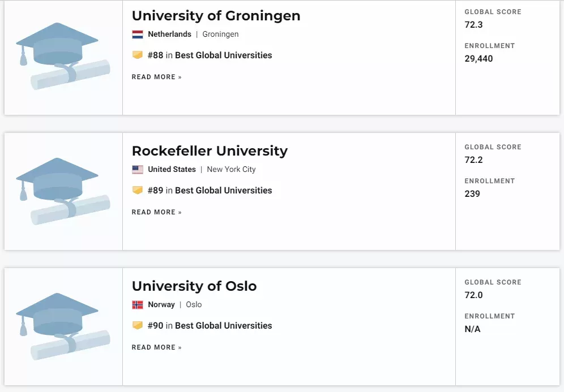Click the United States flag icon
Image resolution: width=564 pixels, height=392 pixels.
coord(138,170)
